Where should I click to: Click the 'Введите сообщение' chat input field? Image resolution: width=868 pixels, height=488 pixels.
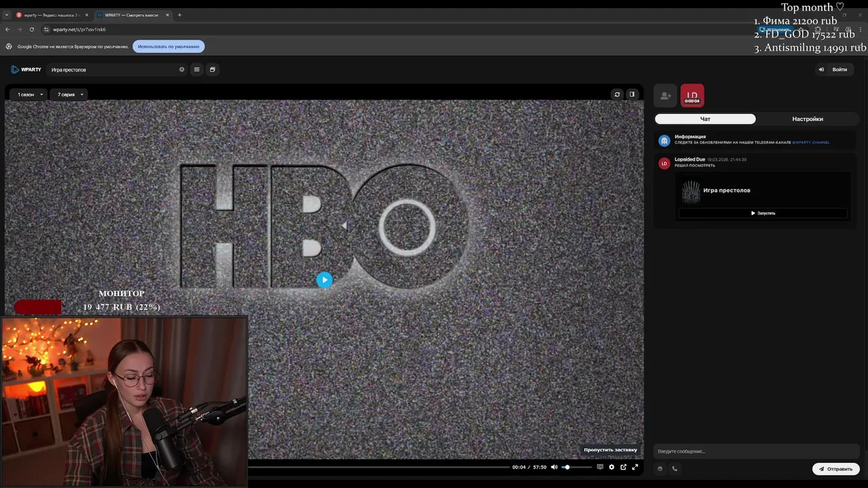pos(756,451)
